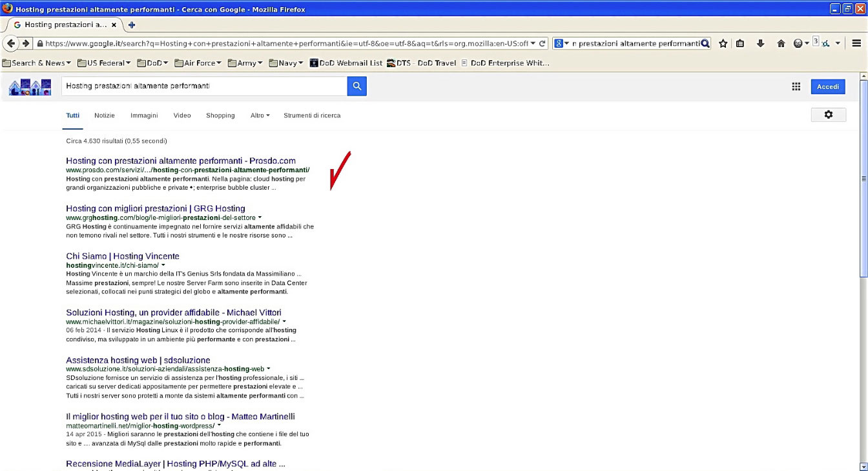This screenshot has height=471, width=868.
Task: Open Downloads with the down arrow icon
Action: [761, 43]
